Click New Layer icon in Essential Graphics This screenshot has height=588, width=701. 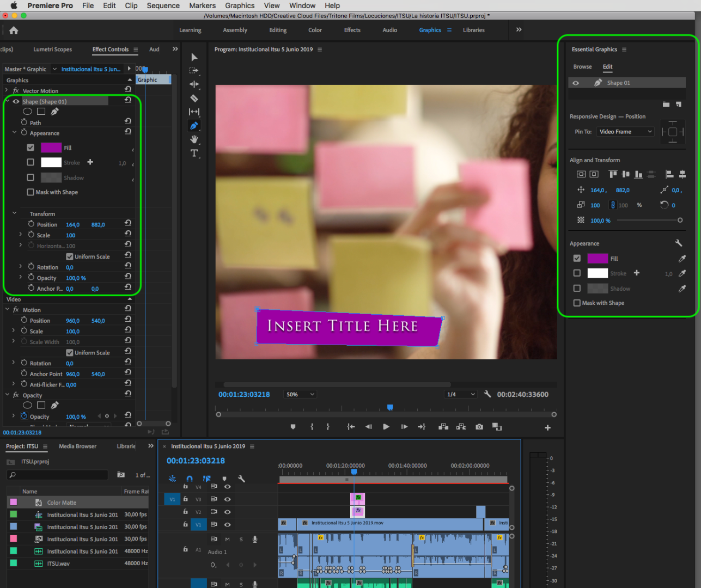pos(679,104)
